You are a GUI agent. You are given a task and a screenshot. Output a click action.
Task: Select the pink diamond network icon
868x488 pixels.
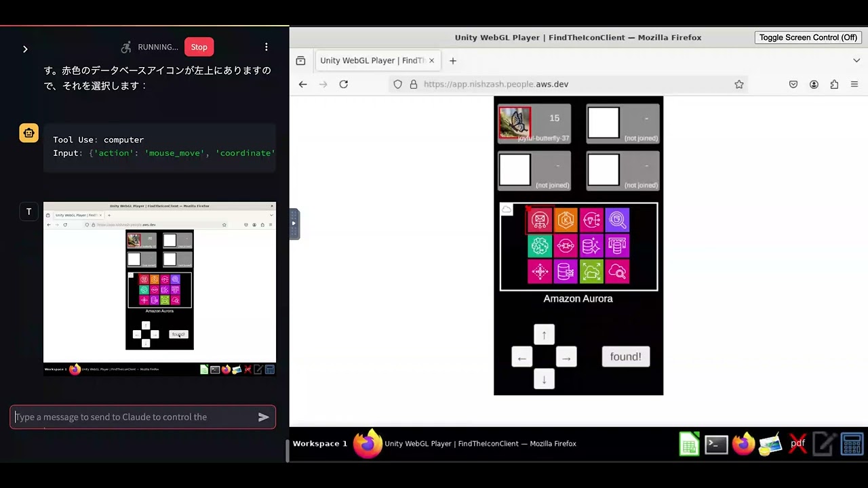coord(540,271)
